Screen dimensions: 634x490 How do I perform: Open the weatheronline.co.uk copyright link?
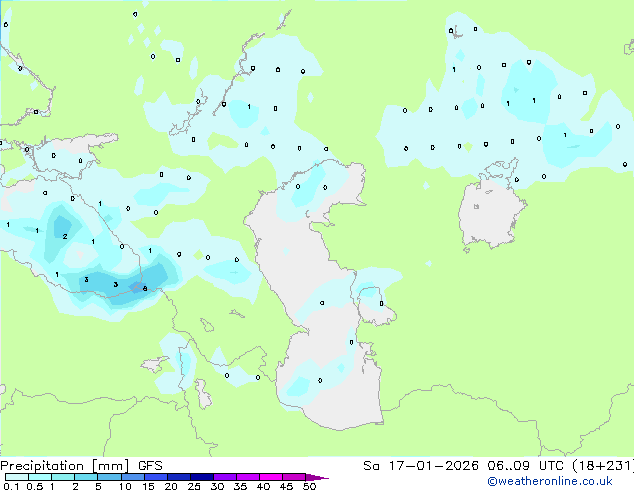coord(549,481)
